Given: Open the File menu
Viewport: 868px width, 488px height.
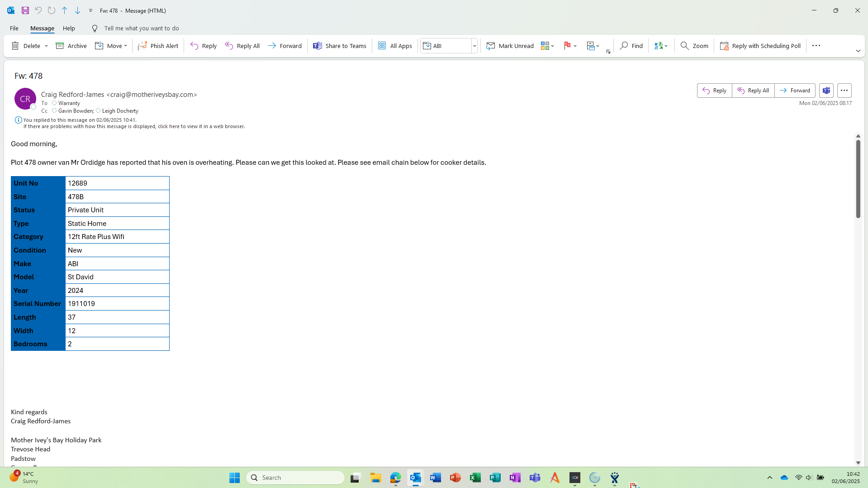Looking at the screenshot, I should (14, 28).
